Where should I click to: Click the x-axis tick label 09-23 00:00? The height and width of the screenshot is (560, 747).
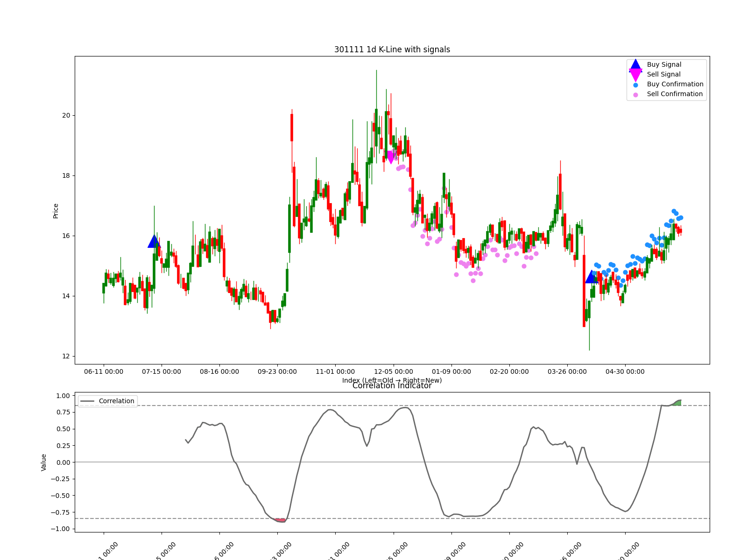pos(277,371)
